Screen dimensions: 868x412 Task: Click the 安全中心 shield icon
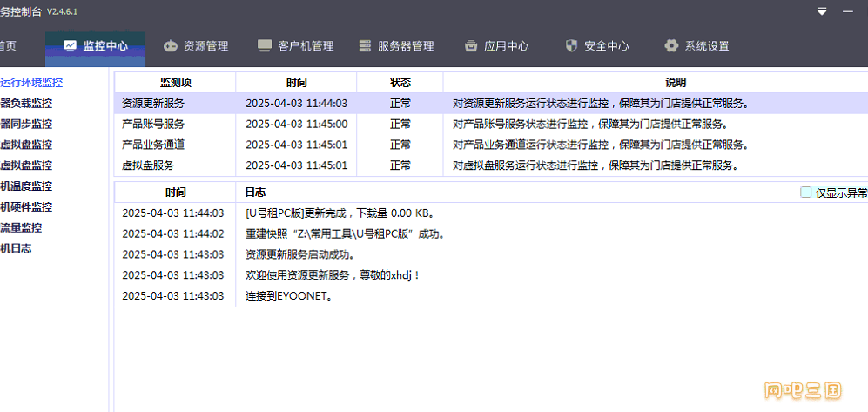pos(571,46)
